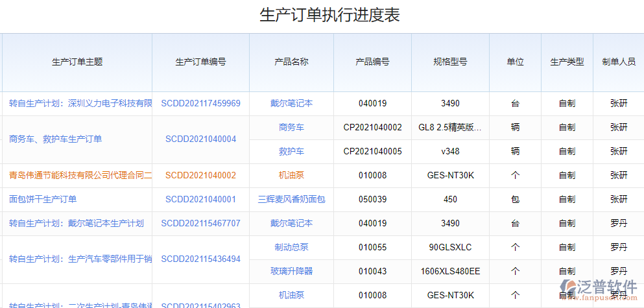Click the 产品编号 column header

point(372,62)
